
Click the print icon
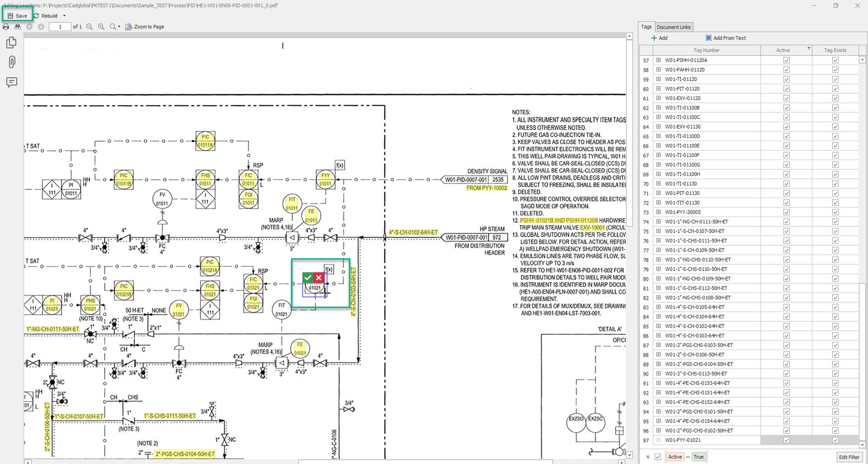pyautogui.click(x=6, y=27)
